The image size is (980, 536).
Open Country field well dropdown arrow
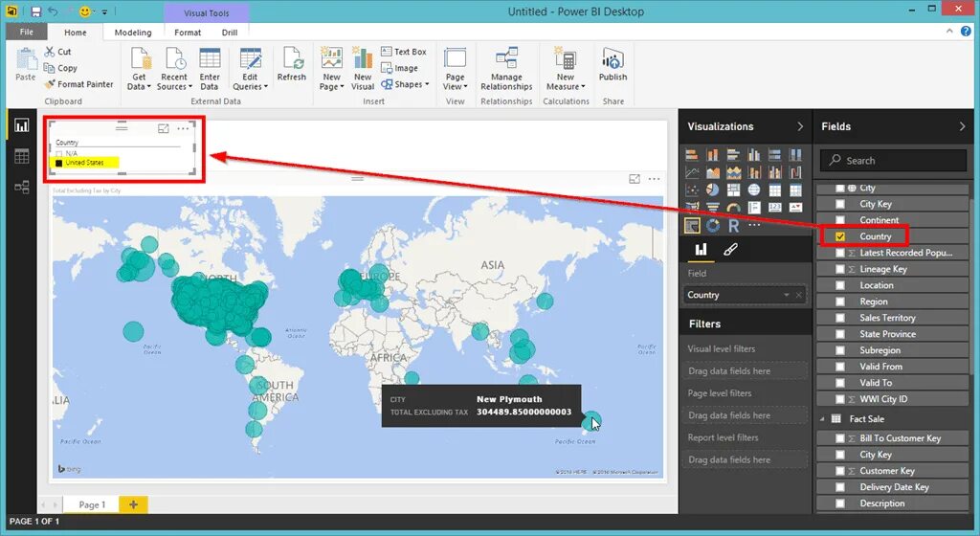[787, 295]
